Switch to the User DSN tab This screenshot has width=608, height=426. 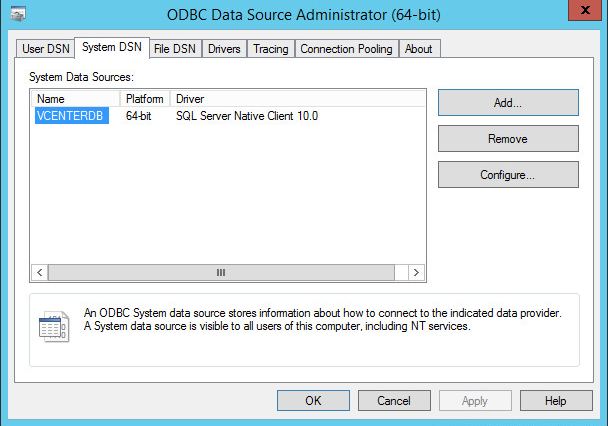(45, 48)
